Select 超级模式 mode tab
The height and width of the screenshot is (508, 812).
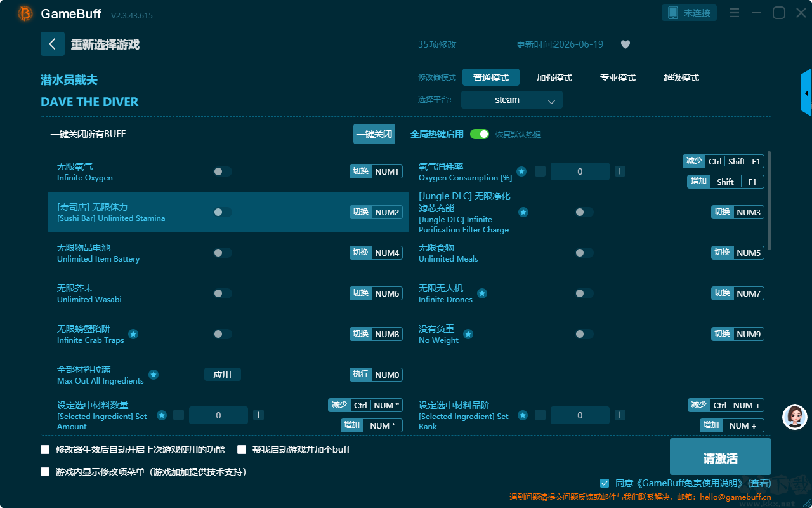tap(681, 77)
